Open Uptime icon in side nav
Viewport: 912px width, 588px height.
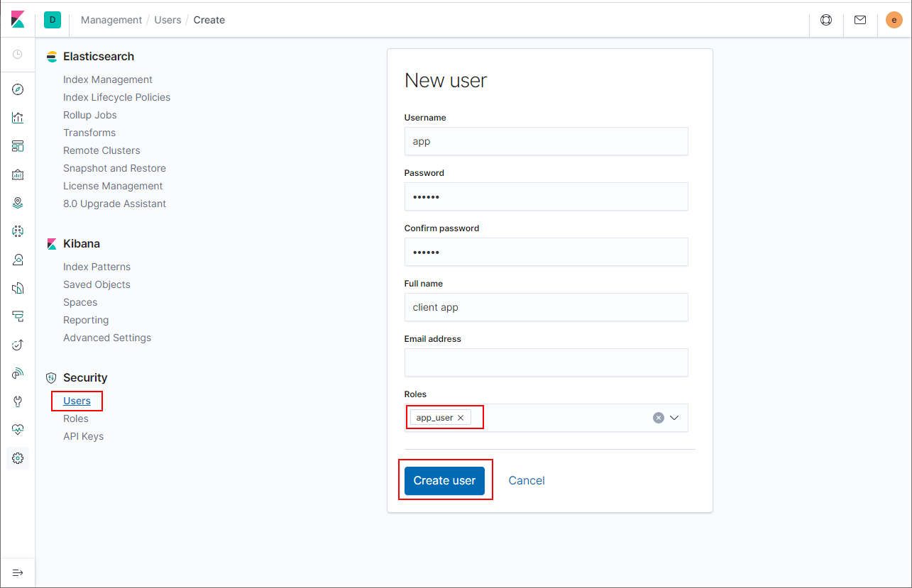click(x=18, y=345)
